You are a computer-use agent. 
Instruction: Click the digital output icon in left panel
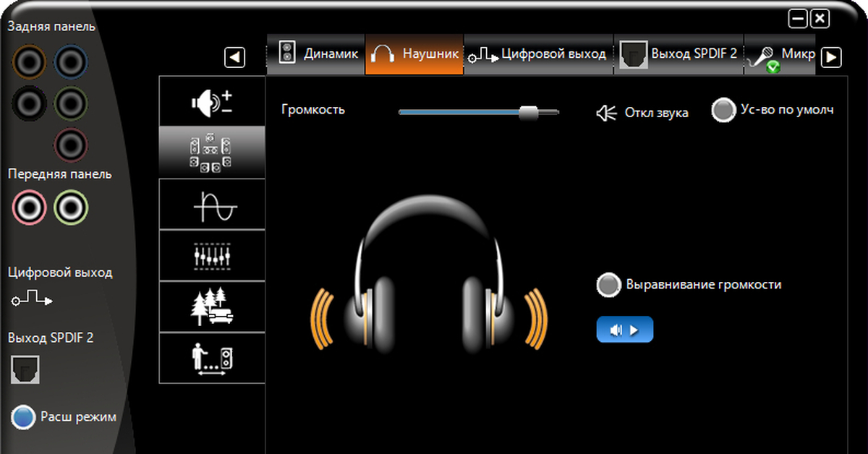click(x=32, y=299)
